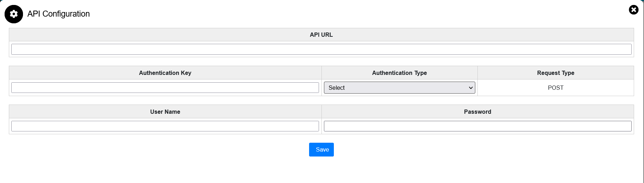Click the right end of the API URL field

click(622, 49)
